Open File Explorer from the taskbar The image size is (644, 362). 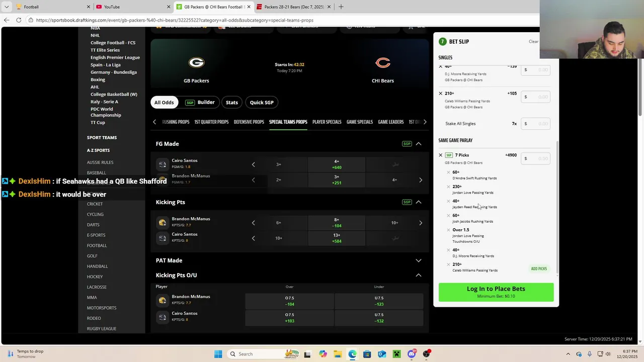point(338,354)
